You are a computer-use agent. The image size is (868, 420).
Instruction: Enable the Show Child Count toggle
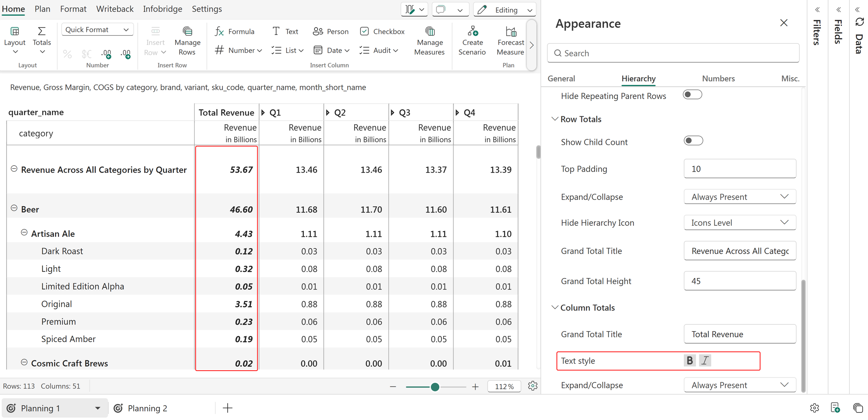pos(693,141)
